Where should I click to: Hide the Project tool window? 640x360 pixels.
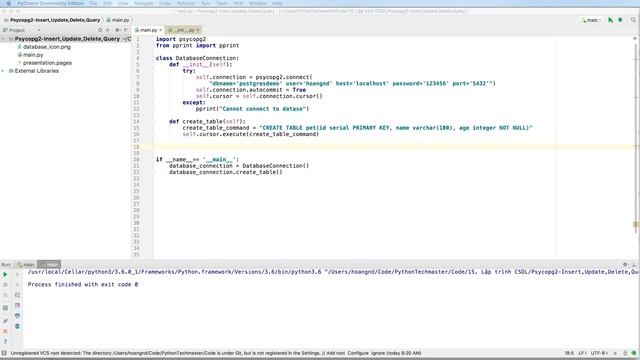[x=126, y=30]
